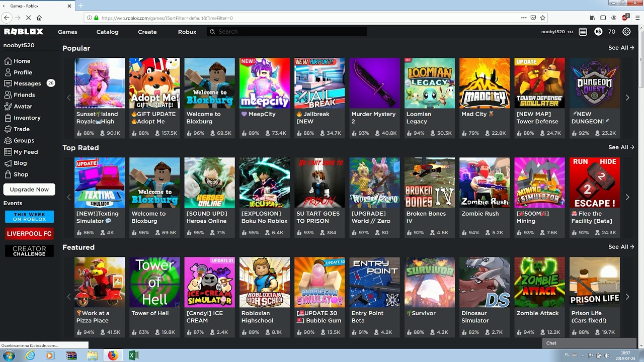Open the Messages sidebar icon
Viewport: 644px width, 362px height.
[x=8, y=83]
